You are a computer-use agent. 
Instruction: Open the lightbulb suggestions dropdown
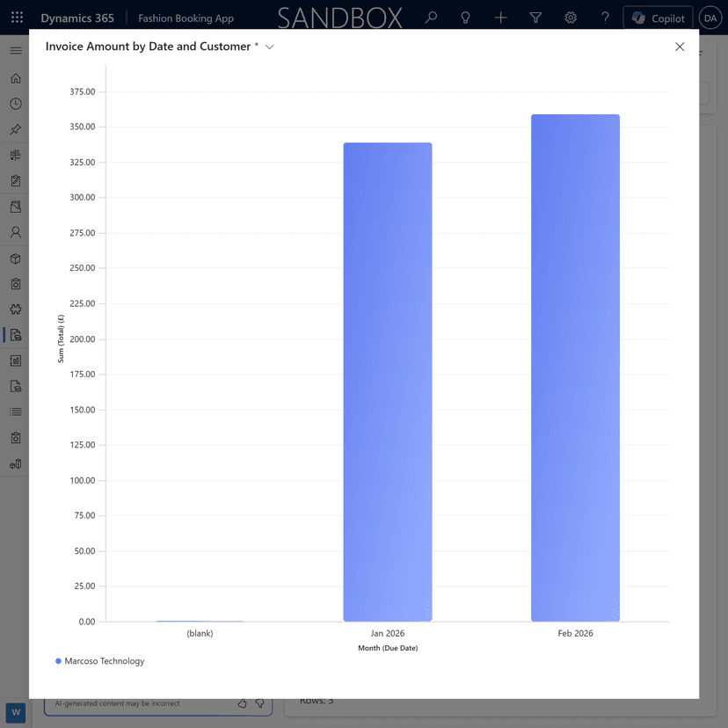coord(465,18)
